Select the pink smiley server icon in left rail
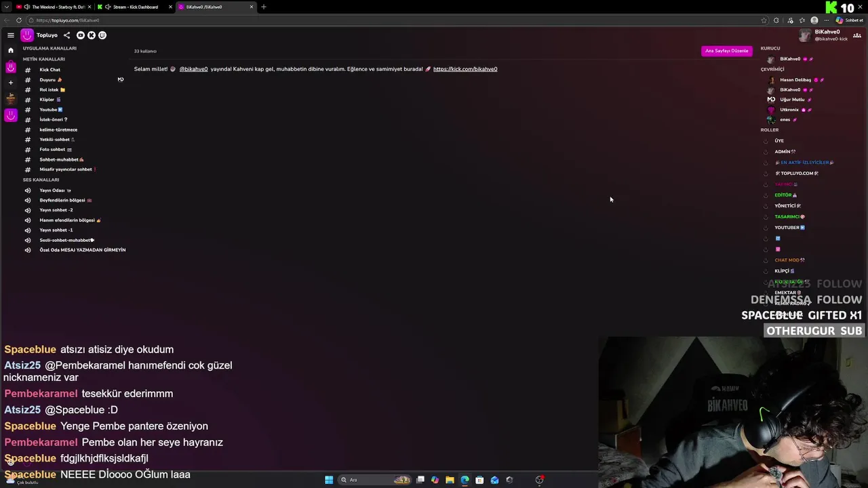 point(11,115)
